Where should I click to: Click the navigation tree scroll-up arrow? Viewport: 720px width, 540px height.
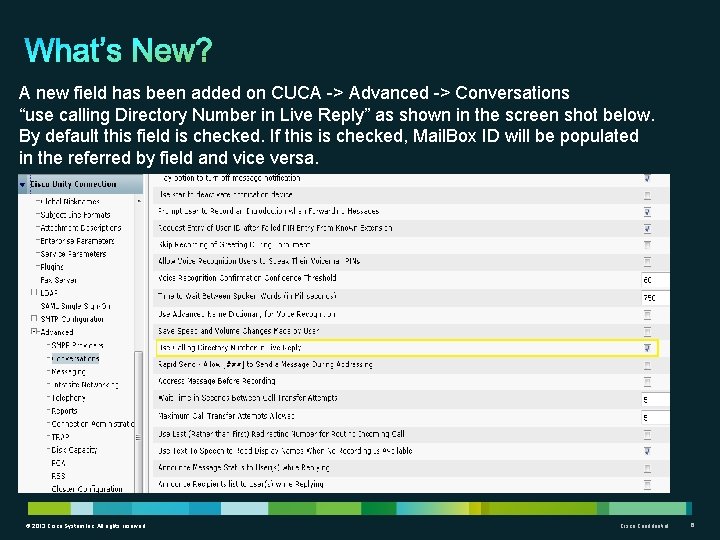click(139, 201)
